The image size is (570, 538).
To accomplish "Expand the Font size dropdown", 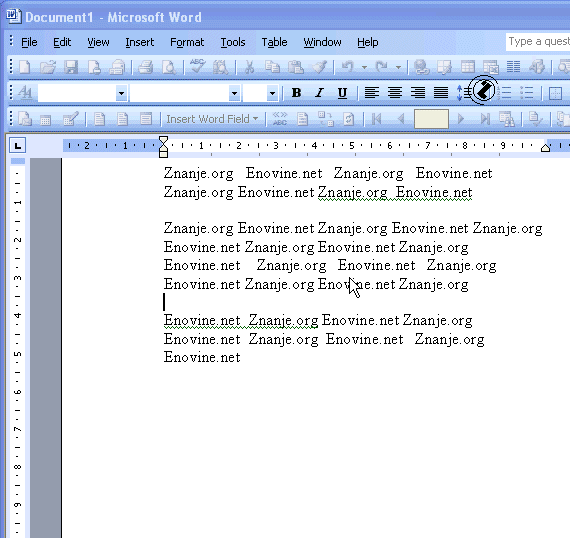I will (x=272, y=93).
